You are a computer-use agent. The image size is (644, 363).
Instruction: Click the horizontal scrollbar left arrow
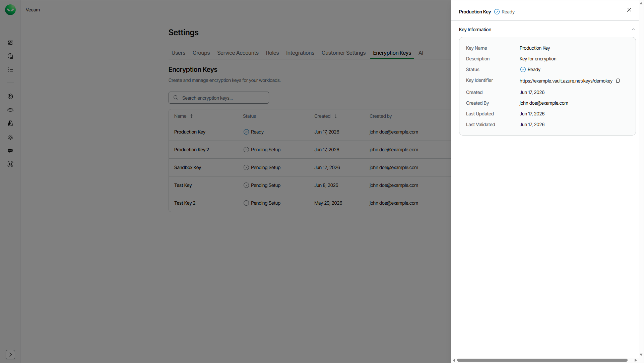[x=454, y=360]
